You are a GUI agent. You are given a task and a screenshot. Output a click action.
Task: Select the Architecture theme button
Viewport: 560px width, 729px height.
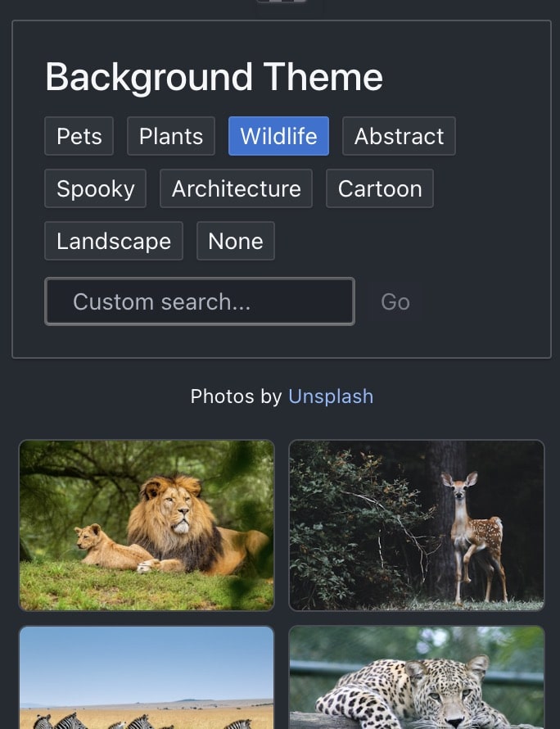(x=236, y=188)
